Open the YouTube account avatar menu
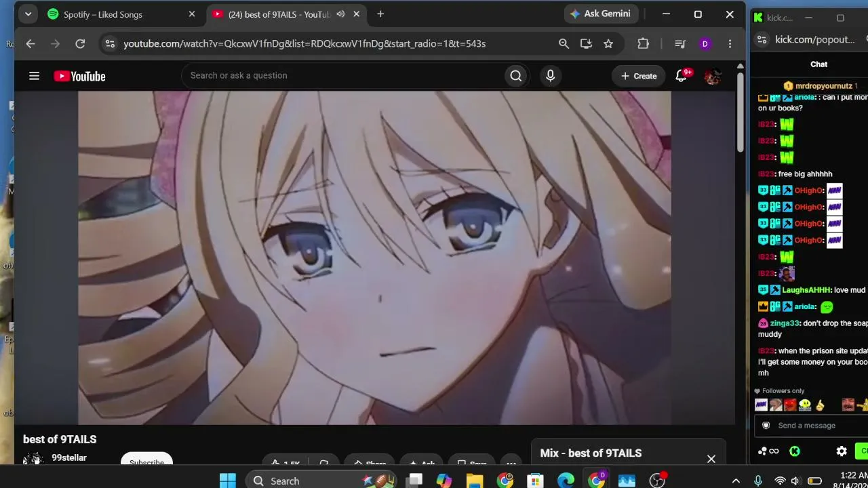Image resolution: width=868 pixels, height=488 pixels. click(x=712, y=76)
